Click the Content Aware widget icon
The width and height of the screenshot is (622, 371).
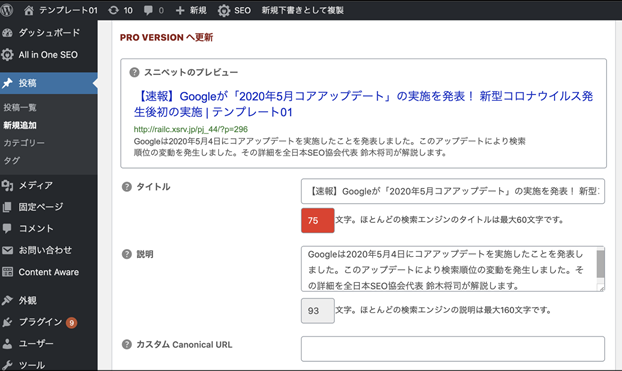click(x=7, y=272)
